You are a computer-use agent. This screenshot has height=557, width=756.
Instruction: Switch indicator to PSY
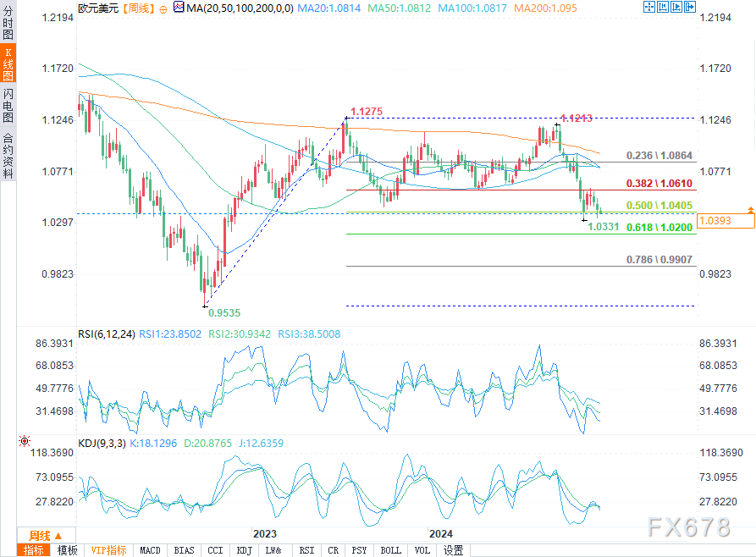coord(359,550)
